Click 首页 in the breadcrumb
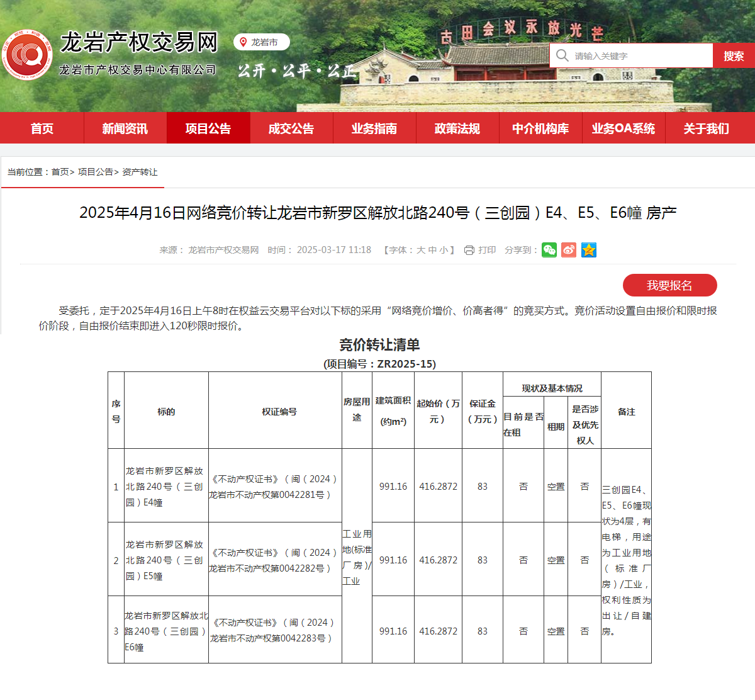The image size is (755, 700). (60, 172)
